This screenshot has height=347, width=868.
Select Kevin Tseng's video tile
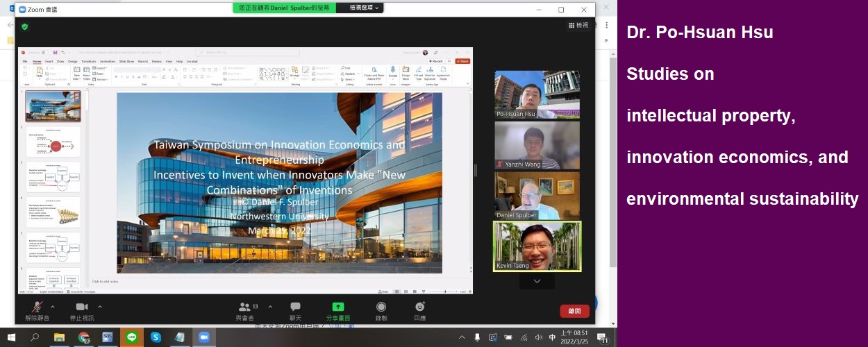click(537, 246)
